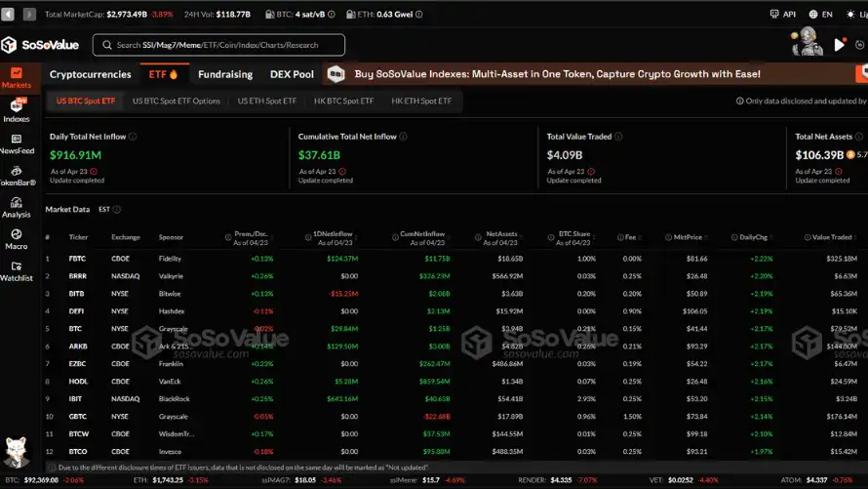Viewport: 868px width, 489px height.
Task: Click the EZBC ticker
Action: point(77,364)
